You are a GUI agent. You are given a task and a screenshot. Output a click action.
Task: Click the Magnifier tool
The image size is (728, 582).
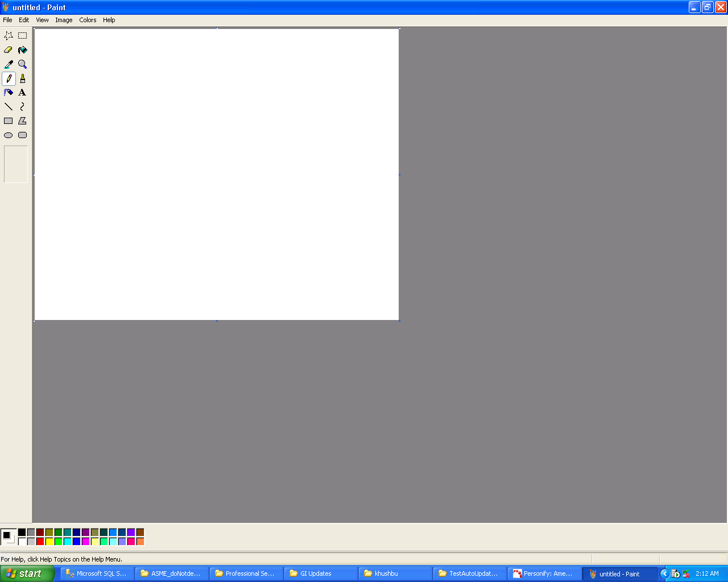click(23, 64)
